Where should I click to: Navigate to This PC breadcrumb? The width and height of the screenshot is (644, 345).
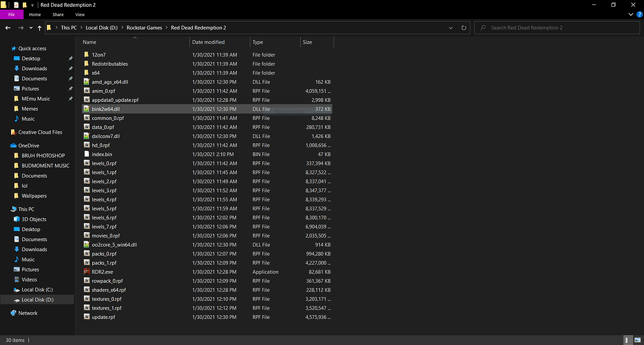click(68, 27)
